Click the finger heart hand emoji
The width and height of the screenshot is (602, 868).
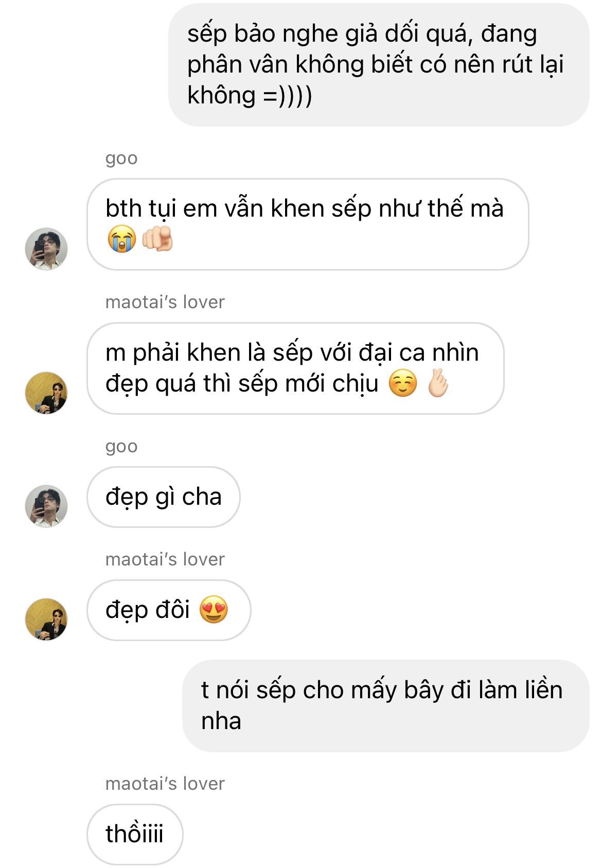(x=438, y=383)
